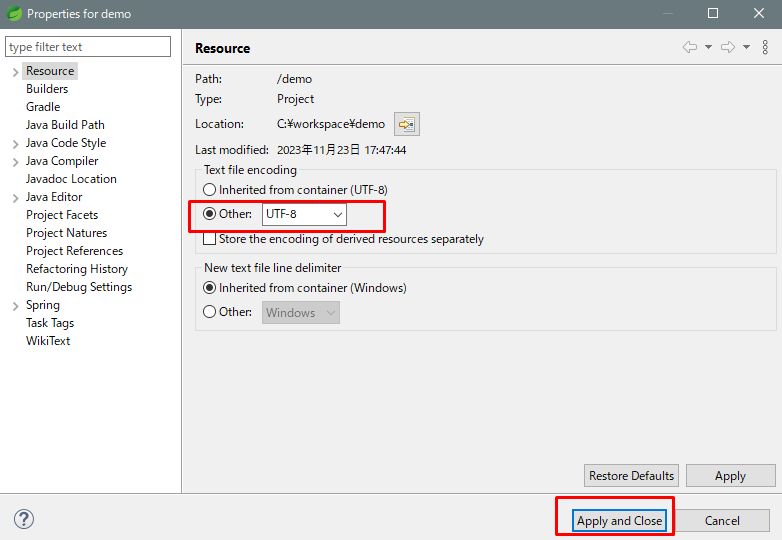
Task: Toggle Store the encoding of derived resources checkbox
Action: (209, 239)
